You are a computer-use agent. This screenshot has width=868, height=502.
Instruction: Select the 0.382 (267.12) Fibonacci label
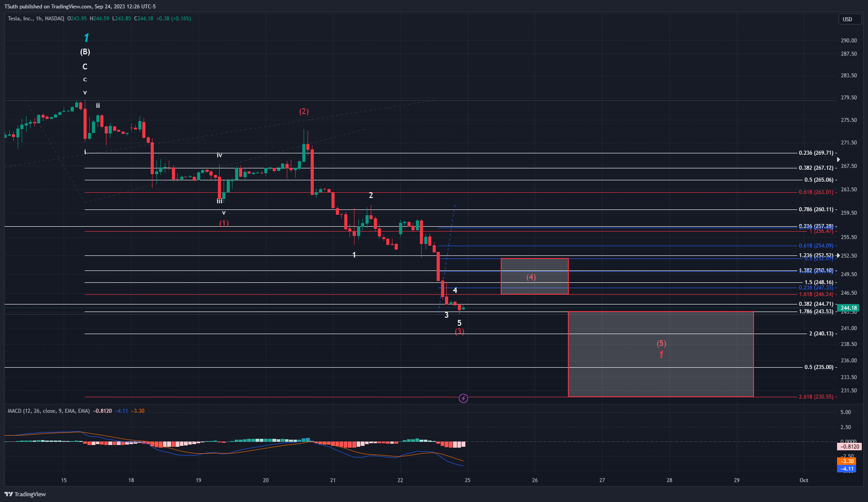[x=816, y=168]
